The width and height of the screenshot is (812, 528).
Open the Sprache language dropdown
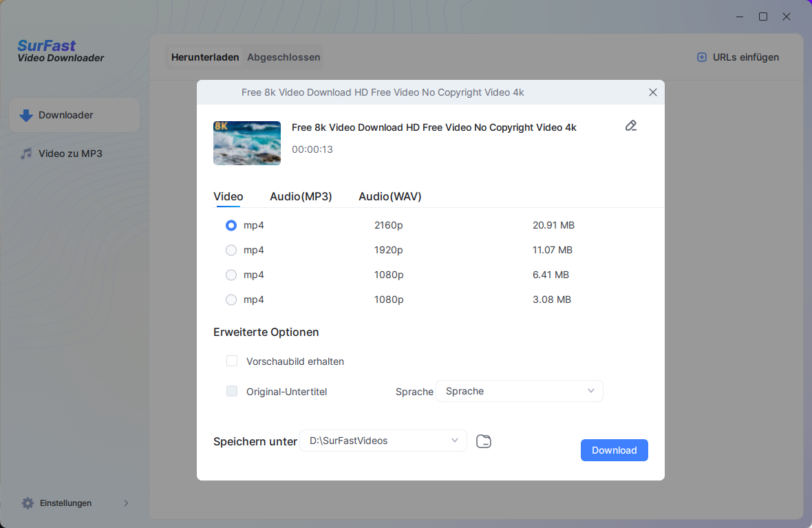(520, 391)
